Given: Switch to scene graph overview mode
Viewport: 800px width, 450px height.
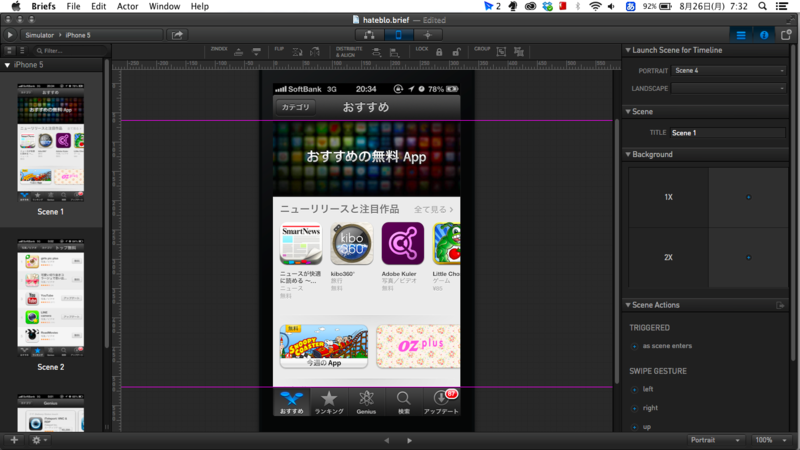Looking at the screenshot, I should click(369, 35).
